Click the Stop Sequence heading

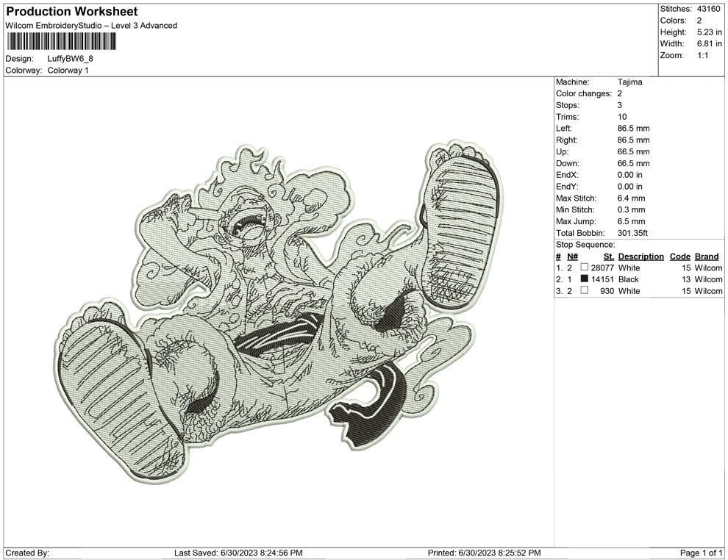585,245
